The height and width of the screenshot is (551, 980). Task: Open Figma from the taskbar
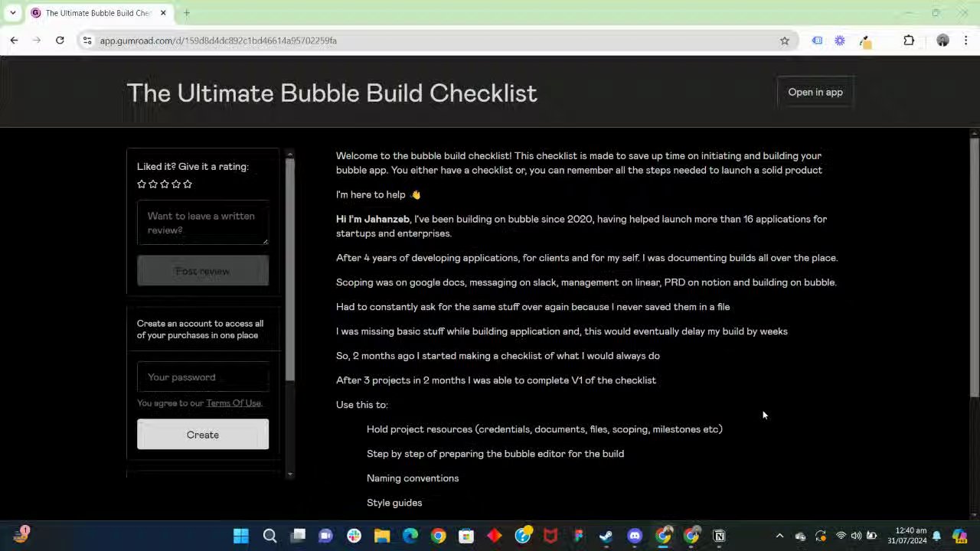pyautogui.click(x=578, y=536)
